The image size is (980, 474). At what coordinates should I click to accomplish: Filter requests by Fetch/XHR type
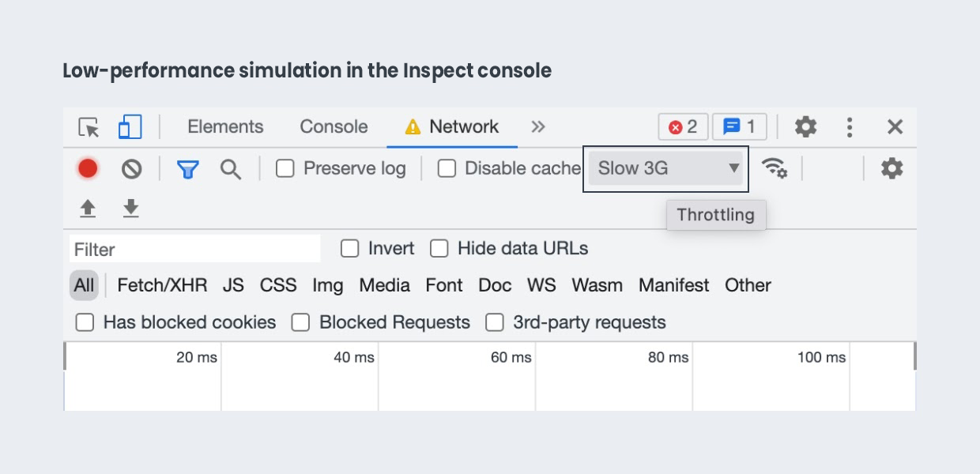[162, 285]
